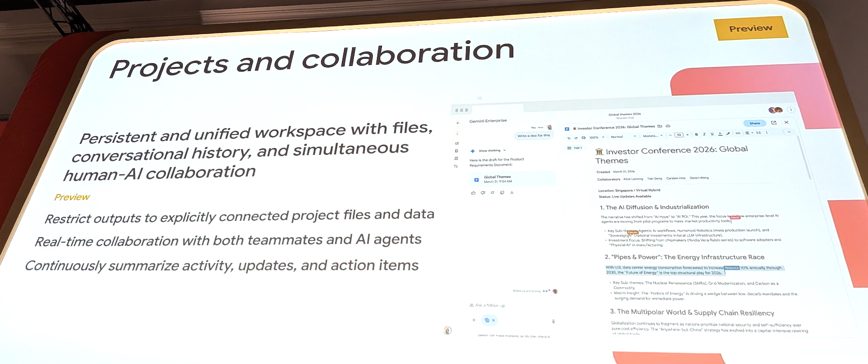Collapse the document toolbar with the chevron
This screenshot has height=364, width=868.
pyautogui.click(x=789, y=132)
